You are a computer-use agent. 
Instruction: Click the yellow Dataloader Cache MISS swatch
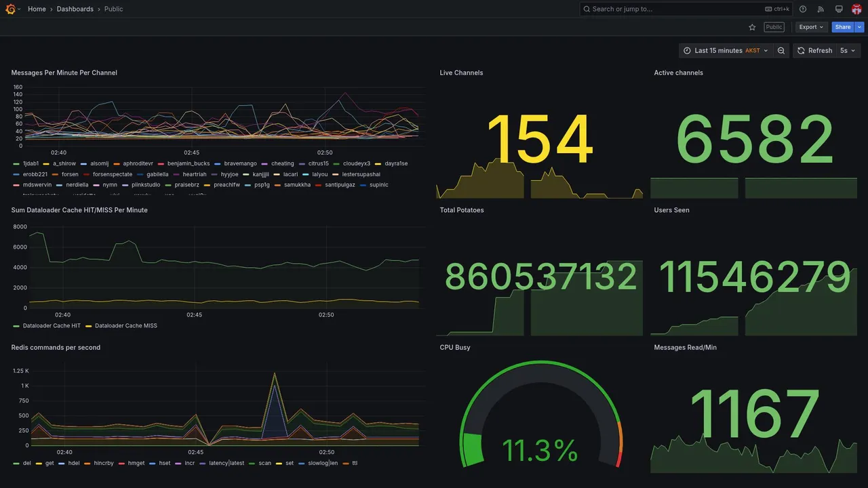(x=89, y=326)
